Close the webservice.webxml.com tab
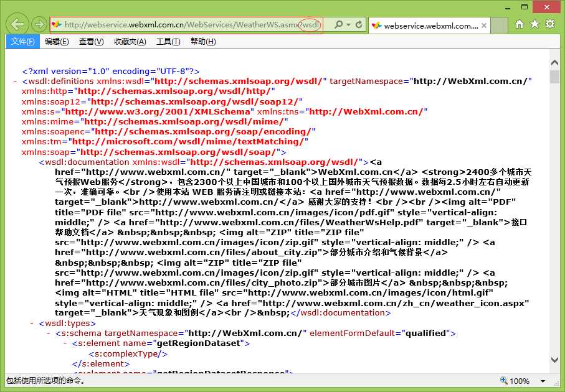Viewport: 565px width, 392px height. pyautogui.click(x=484, y=26)
